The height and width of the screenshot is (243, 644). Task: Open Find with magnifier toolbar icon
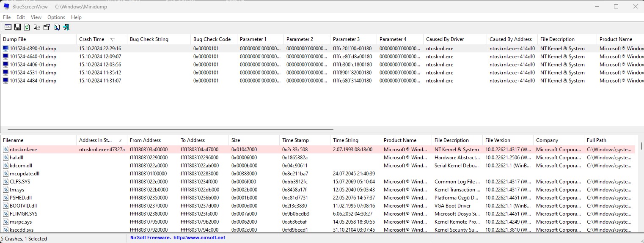[x=56, y=27]
